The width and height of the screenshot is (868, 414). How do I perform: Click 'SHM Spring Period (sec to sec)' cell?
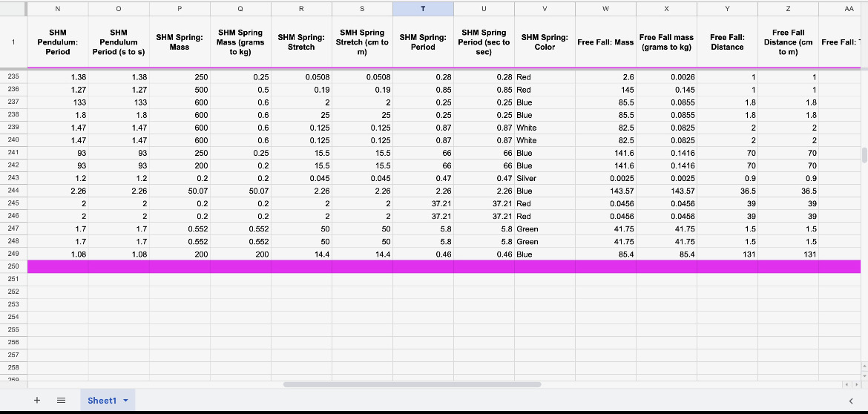tap(484, 42)
